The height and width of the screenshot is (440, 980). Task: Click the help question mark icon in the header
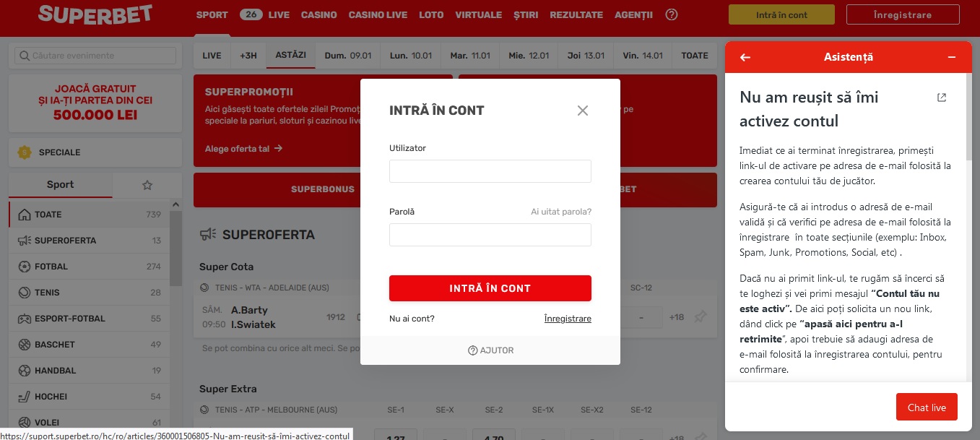pos(672,14)
